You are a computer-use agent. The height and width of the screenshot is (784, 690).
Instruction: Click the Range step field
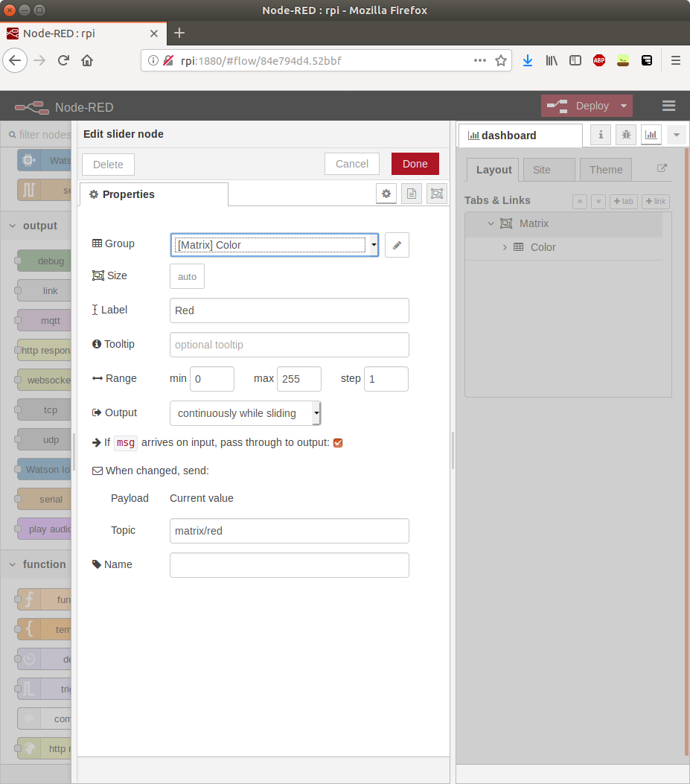click(x=386, y=379)
